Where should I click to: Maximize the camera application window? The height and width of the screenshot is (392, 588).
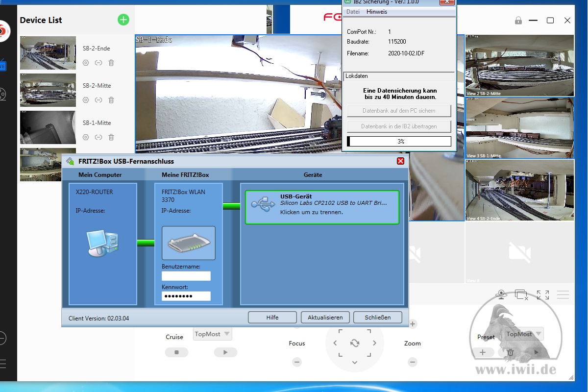(x=550, y=21)
